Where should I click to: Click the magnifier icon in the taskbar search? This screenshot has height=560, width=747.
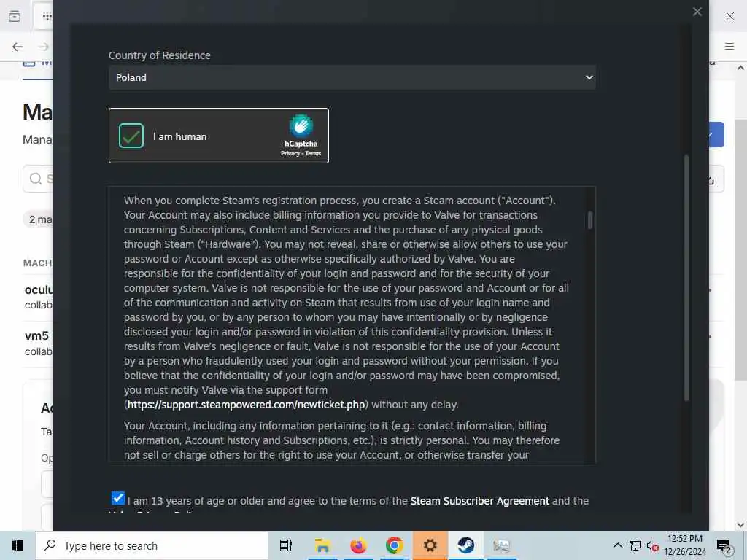point(50,545)
